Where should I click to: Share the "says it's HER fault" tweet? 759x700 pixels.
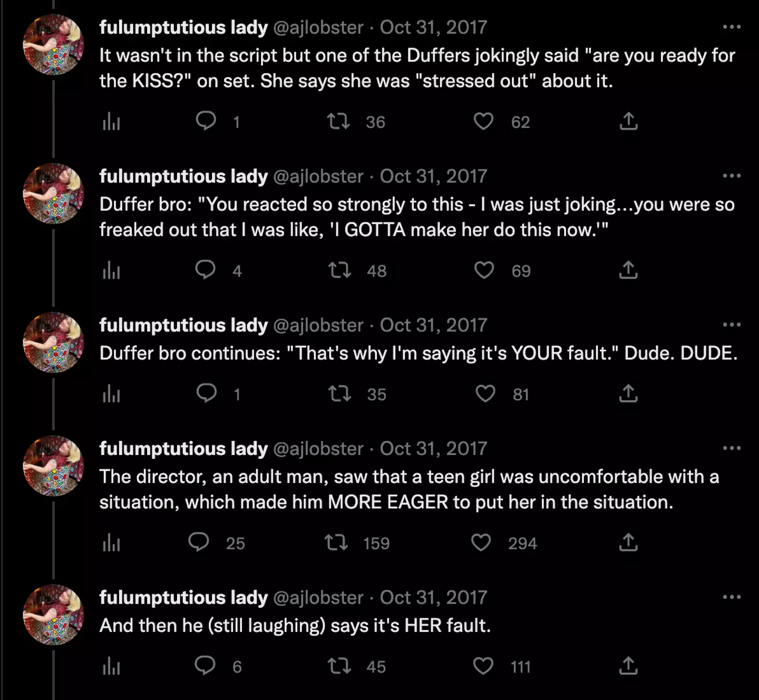628,666
